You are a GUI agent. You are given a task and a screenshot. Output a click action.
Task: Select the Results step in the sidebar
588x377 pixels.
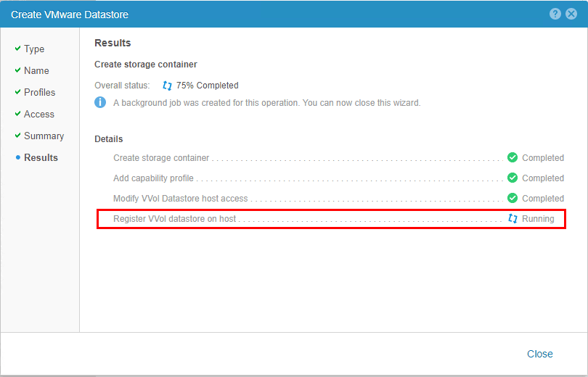[x=41, y=158]
